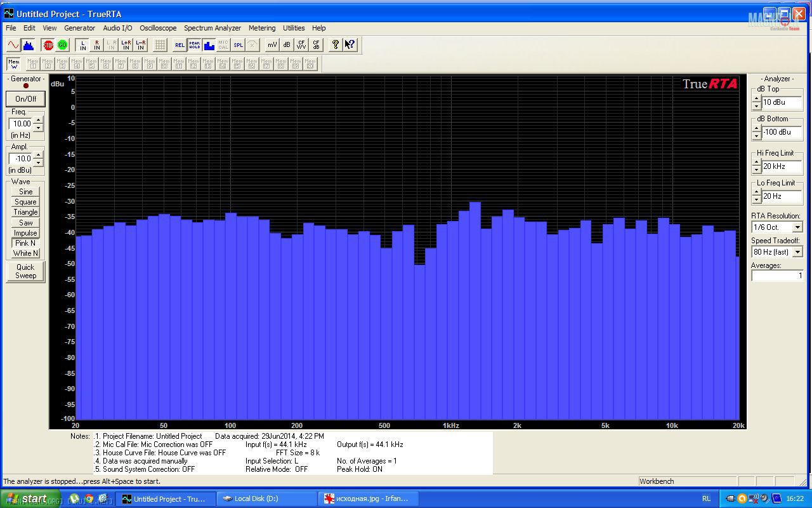
Task: Select the Saw wave type
Action: (x=25, y=222)
